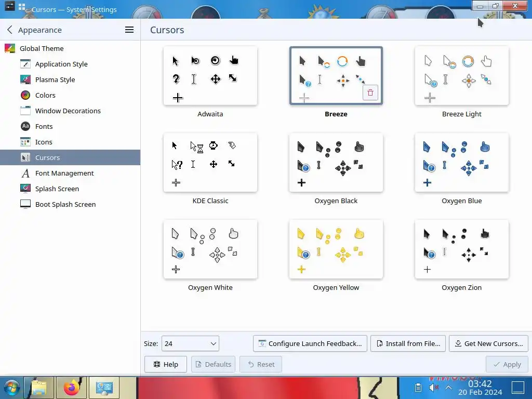Click the Cursors sidebar icon
This screenshot has width=532, height=399.
tap(25, 157)
